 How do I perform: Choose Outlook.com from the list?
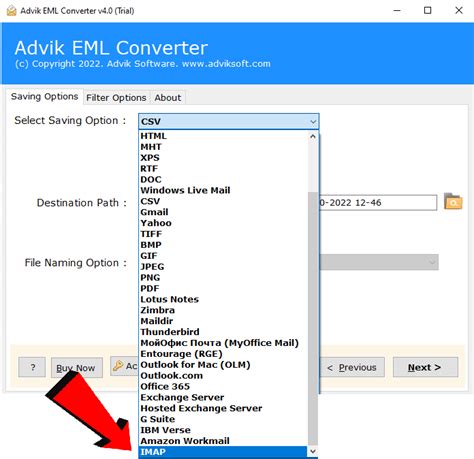coord(223,375)
